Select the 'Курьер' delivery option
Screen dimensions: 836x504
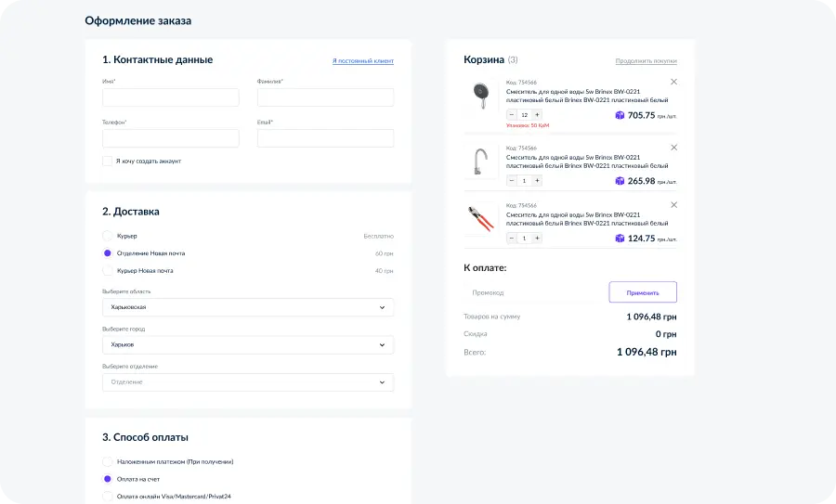pyautogui.click(x=107, y=236)
